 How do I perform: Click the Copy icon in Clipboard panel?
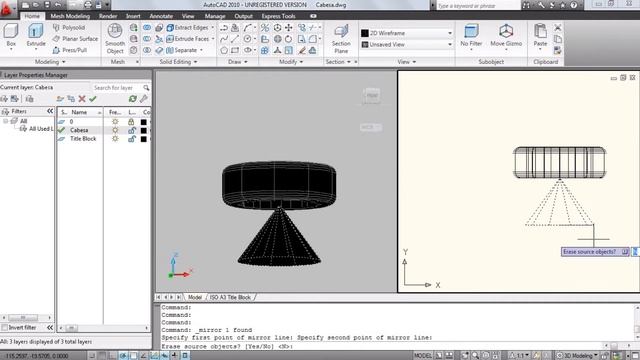[x=558, y=39]
